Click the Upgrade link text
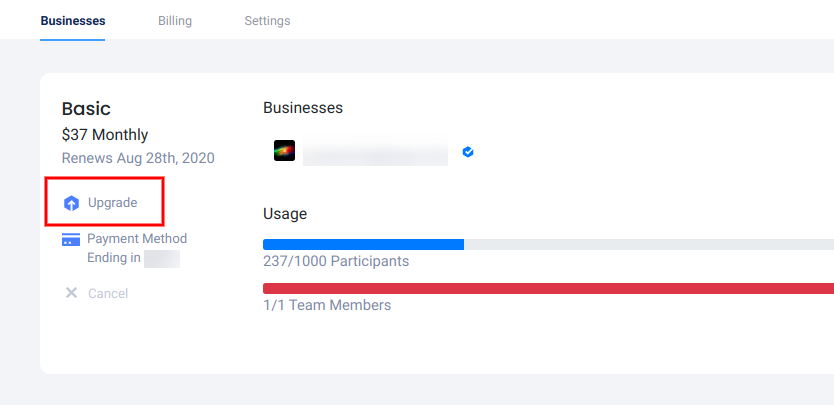The width and height of the screenshot is (834, 405). (112, 203)
